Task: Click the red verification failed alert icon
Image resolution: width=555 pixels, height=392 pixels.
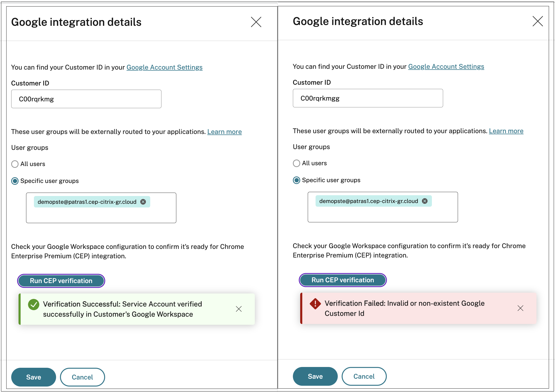Action: click(315, 303)
